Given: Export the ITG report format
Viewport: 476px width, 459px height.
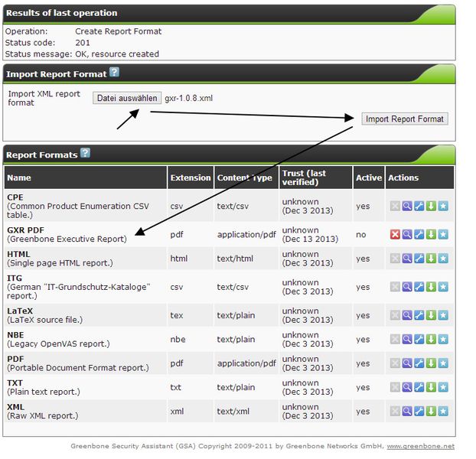Looking at the screenshot, I should coord(431,287).
